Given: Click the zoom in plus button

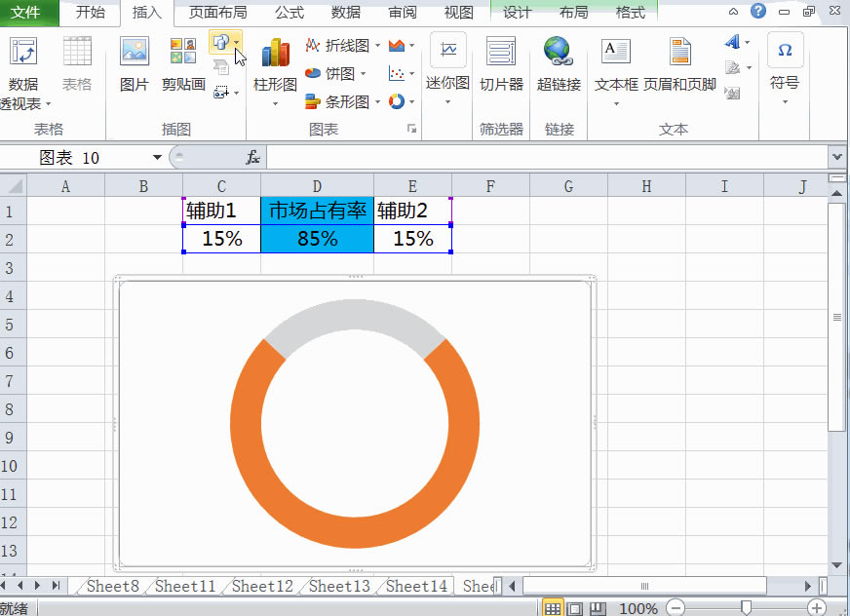Looking at the screenshot, I should pos(817,608).
